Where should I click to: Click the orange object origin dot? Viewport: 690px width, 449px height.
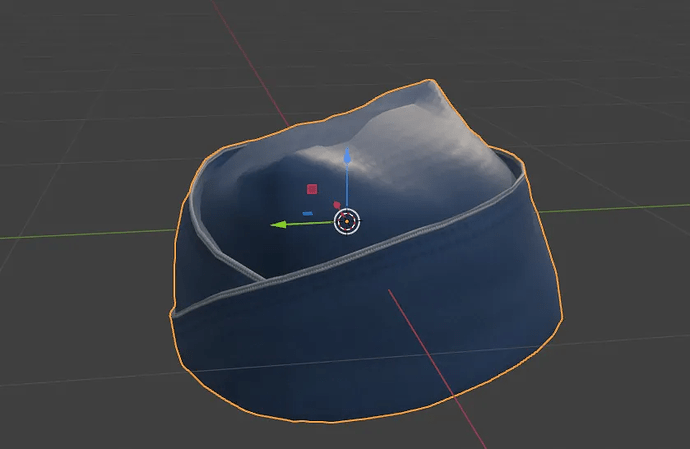[347, 221]
